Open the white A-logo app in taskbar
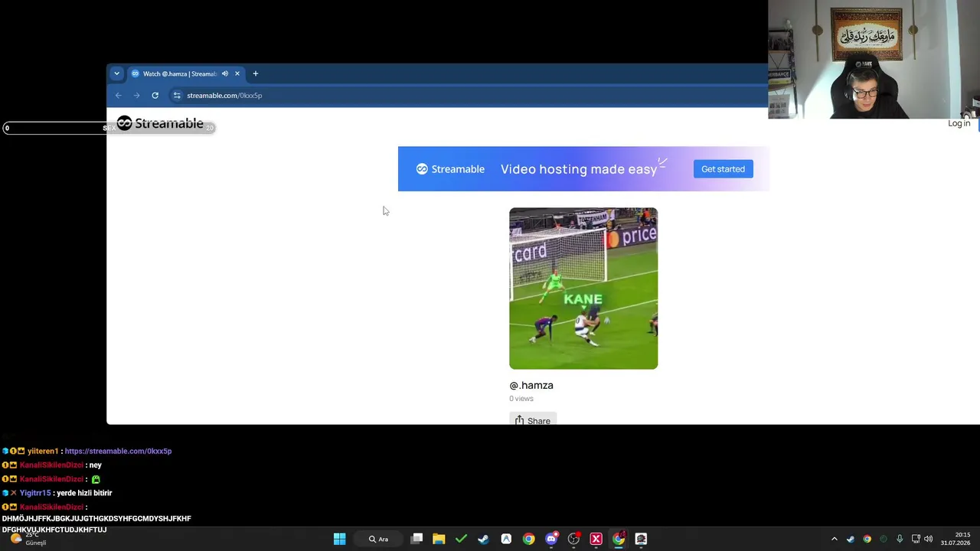 coord(506,539)
